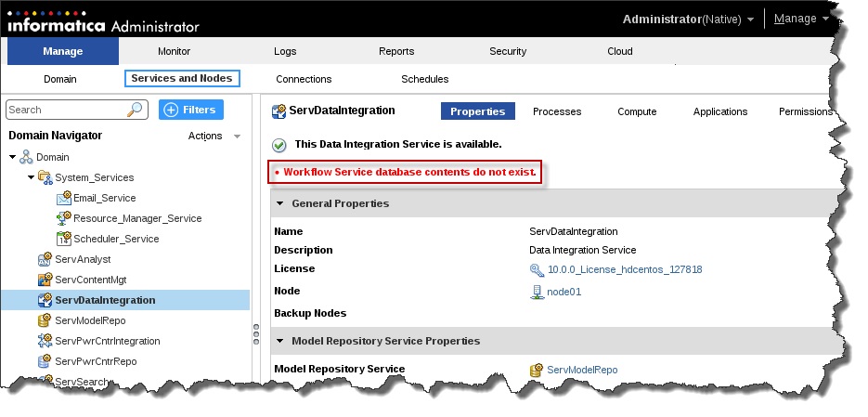Click the green service-available check icon
The width and height of the screenshot is (868, 417).
[279, 145]
